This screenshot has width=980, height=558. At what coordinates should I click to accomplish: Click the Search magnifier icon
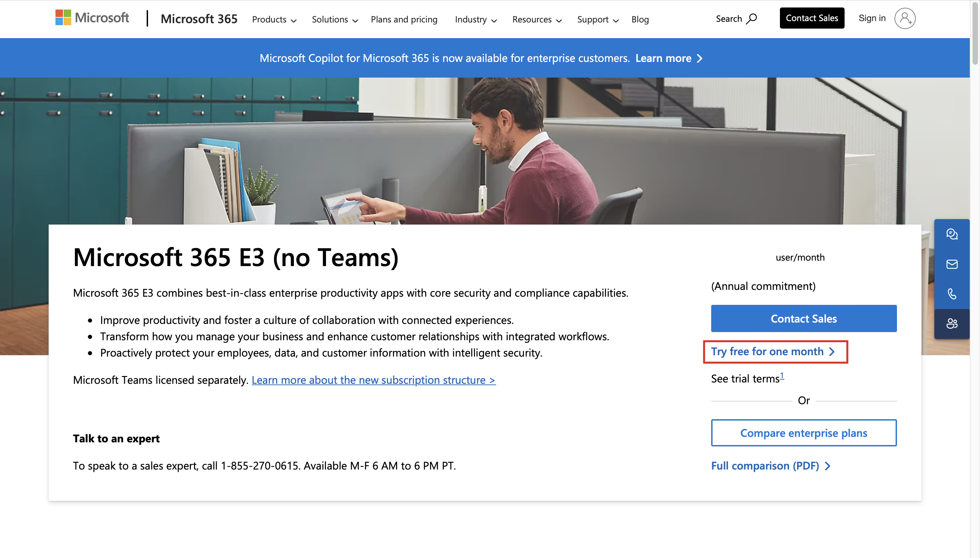click(x=752, y=18)
